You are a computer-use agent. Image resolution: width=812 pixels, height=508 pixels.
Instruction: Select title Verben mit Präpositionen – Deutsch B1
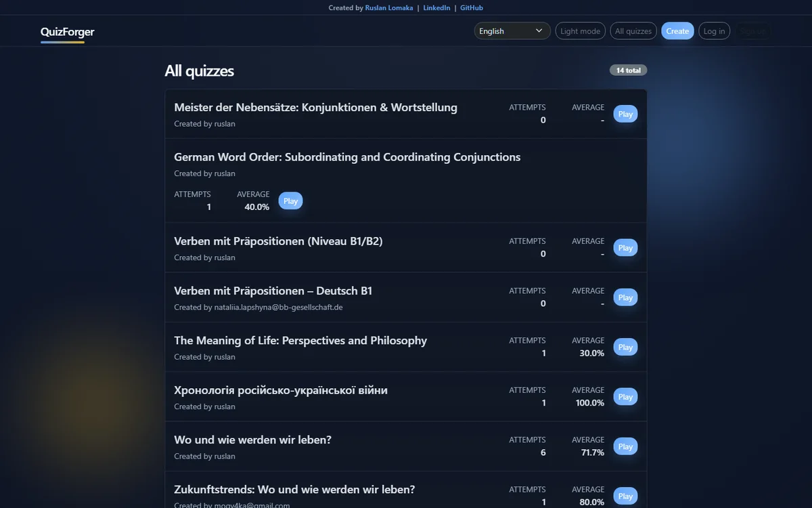click(273, 291)
